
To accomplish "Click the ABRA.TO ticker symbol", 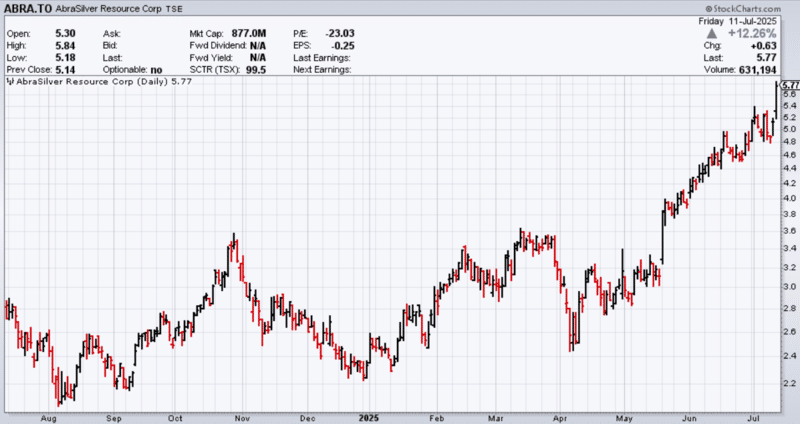I will pos(28,9).
